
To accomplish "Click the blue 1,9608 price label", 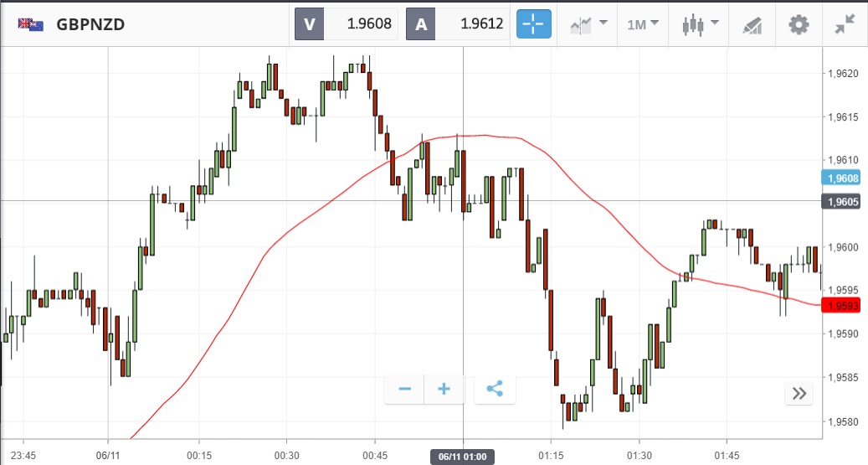I will (x=845, y=178).
